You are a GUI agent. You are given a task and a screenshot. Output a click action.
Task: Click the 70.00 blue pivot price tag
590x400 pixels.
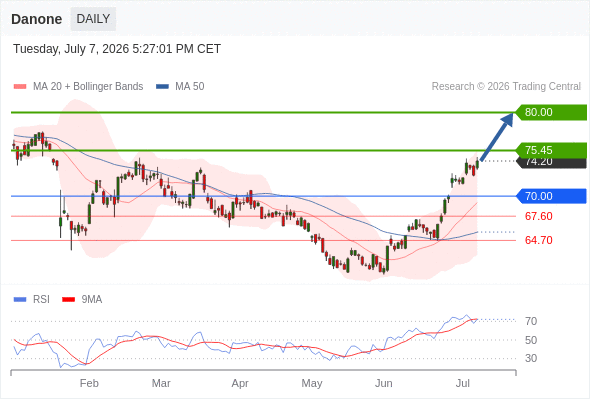550,196
